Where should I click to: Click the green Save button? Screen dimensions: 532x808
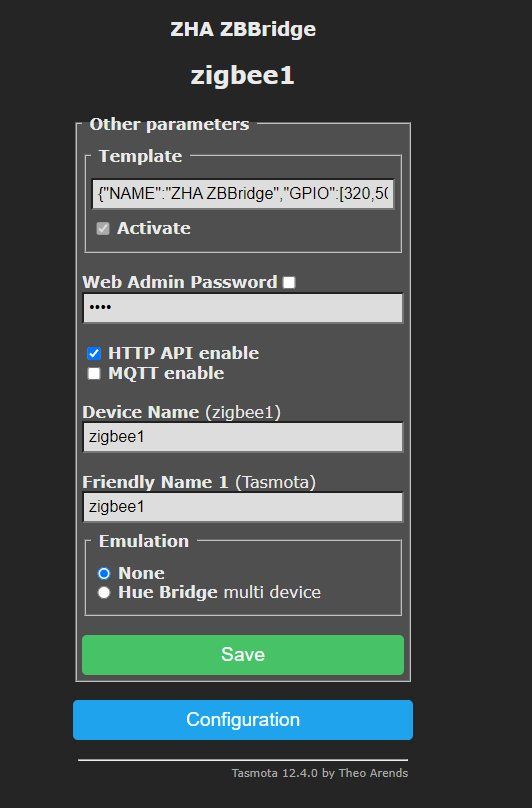243,655
